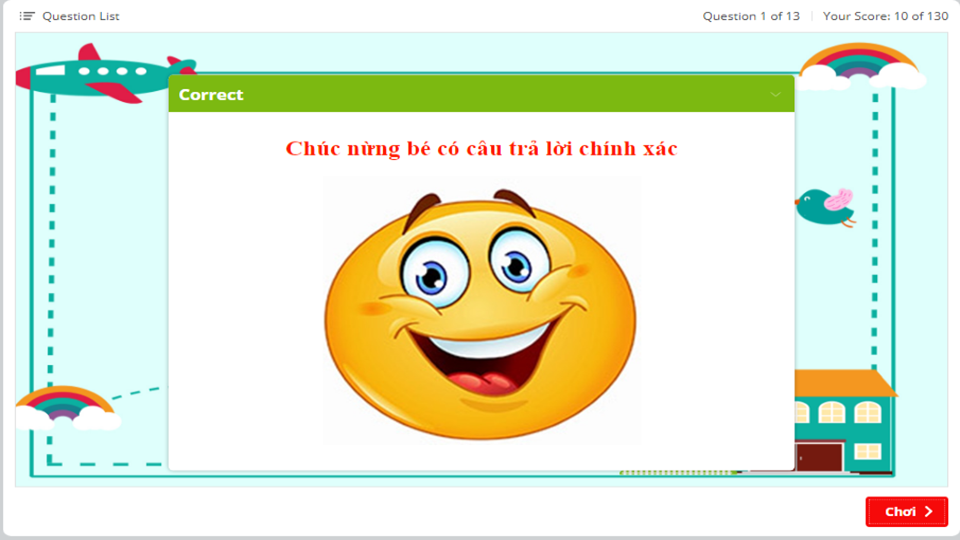
Task: Click the Question List hamburger icon
Action: click(x=27, y=16)
